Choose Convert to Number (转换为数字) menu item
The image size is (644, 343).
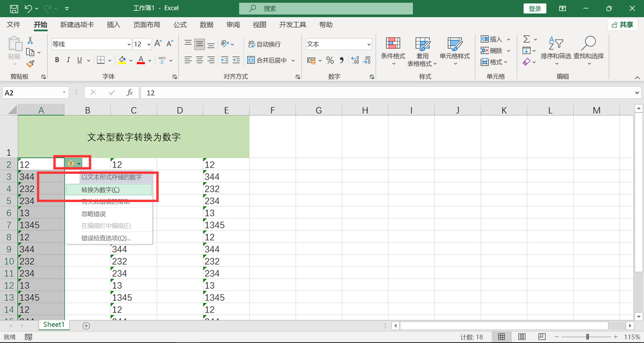109,189
